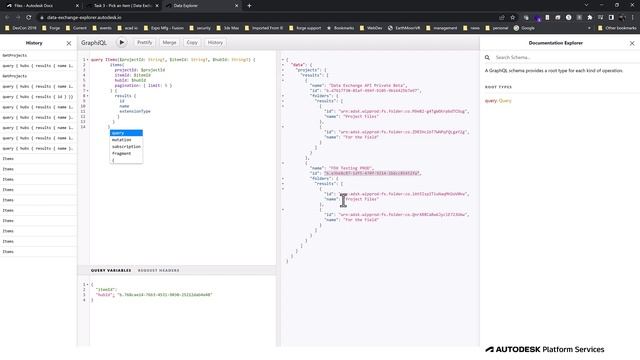Click the Prettify button
This screenshot has height=360, width=640.
(144, 42)
